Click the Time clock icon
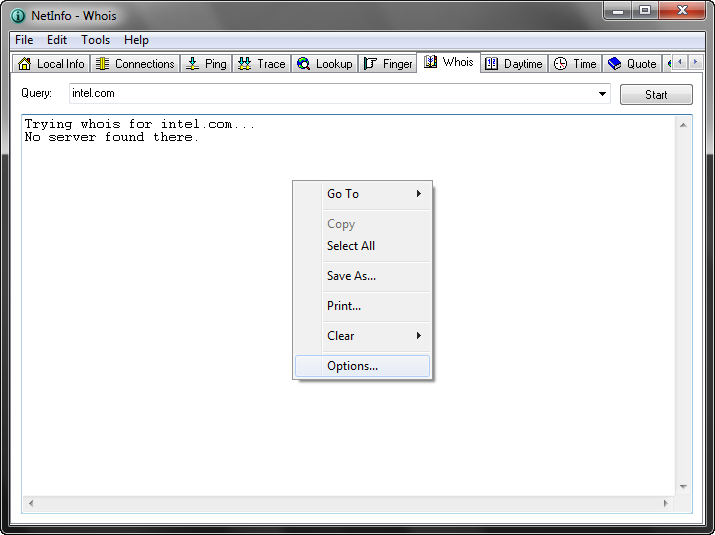Viewport: 715px width, 535px height. [560, 64]
